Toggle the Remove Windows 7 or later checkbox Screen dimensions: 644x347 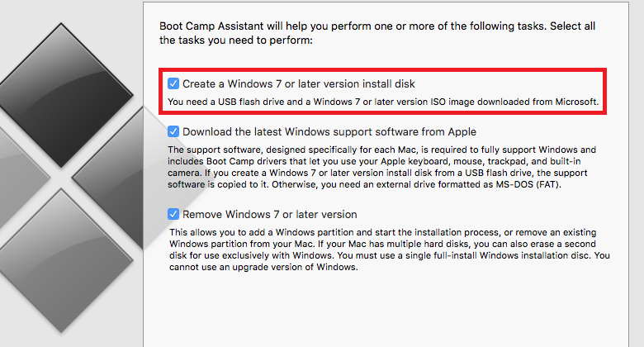click(173, 214)
